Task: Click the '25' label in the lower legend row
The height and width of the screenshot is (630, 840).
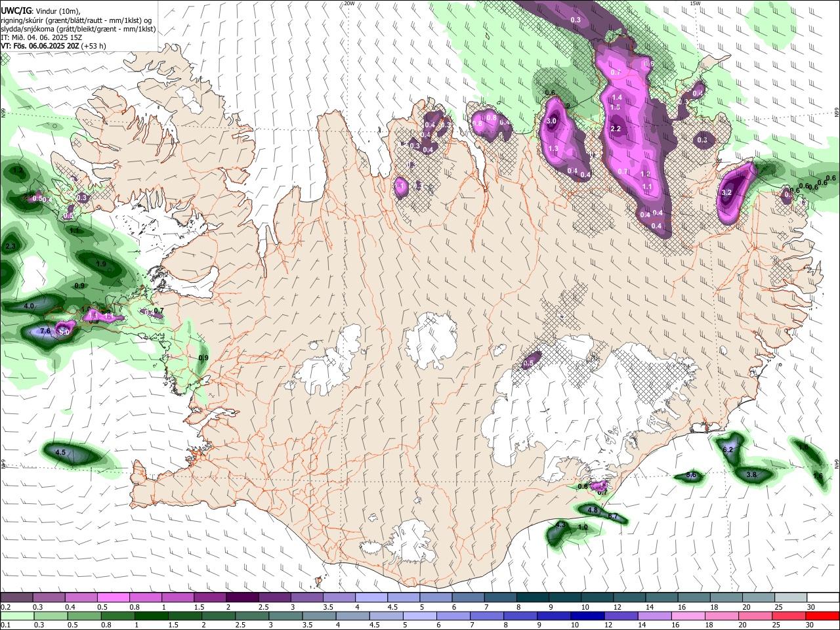Action: (x=778, y=625)
